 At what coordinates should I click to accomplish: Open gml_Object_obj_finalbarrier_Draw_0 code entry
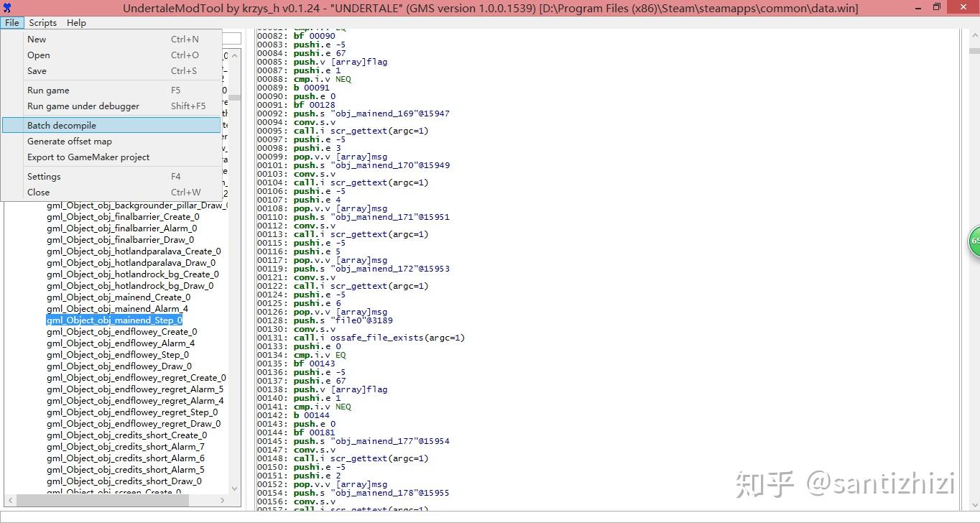click(120, 240)
